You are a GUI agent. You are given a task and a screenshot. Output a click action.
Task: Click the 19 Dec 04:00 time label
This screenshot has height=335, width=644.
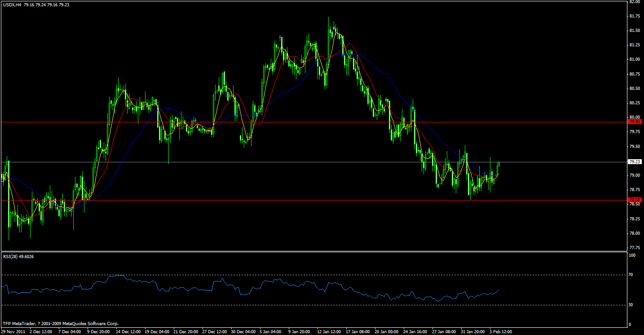[x=156, y=331]
